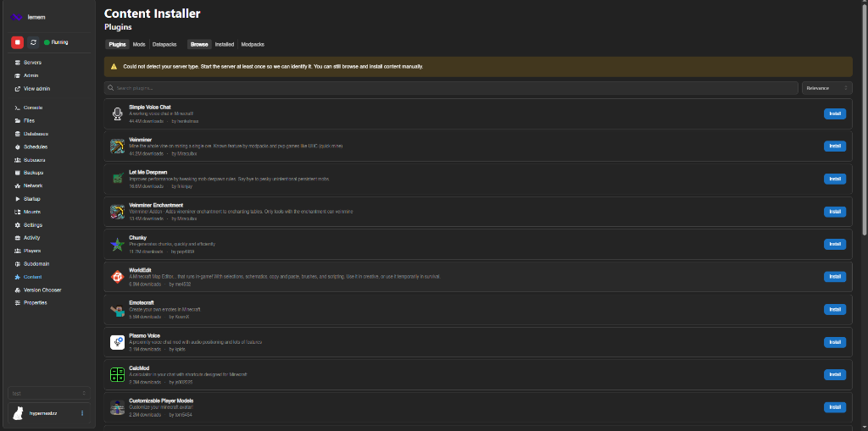Select the Installed tab
Image resolution: width=868 pixels, height=431 pixels.
[224, 44]
